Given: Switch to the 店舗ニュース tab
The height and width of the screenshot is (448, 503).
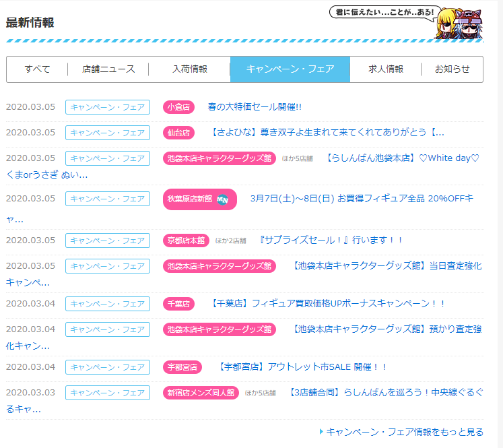Looking at the screenshot, I should point(108,69).
